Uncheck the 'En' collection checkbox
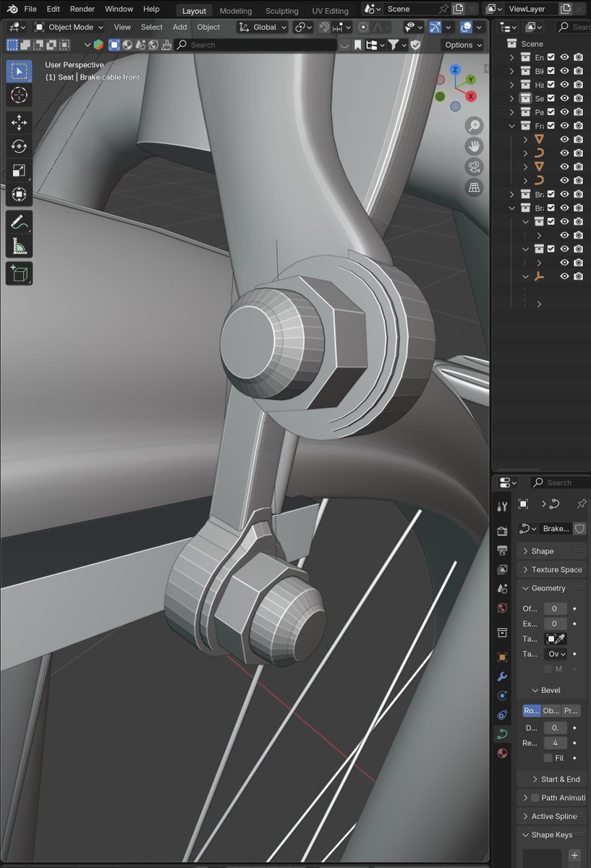 tap(551, 57)
